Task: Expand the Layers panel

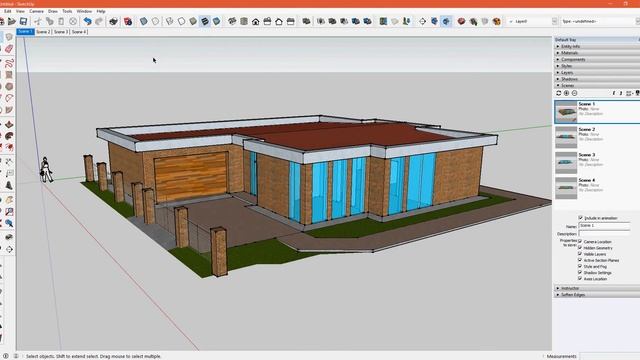Action: [597, 73]
